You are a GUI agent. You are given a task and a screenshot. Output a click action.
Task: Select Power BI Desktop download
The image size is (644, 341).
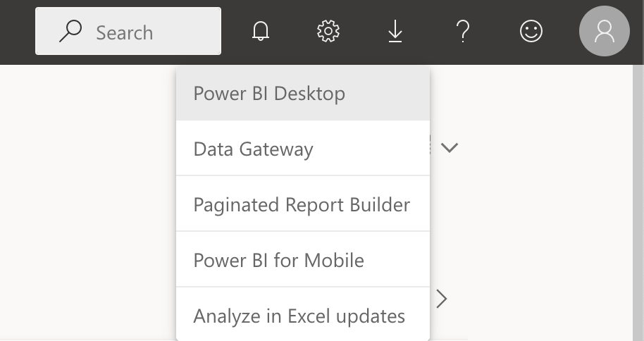[303, 93]
